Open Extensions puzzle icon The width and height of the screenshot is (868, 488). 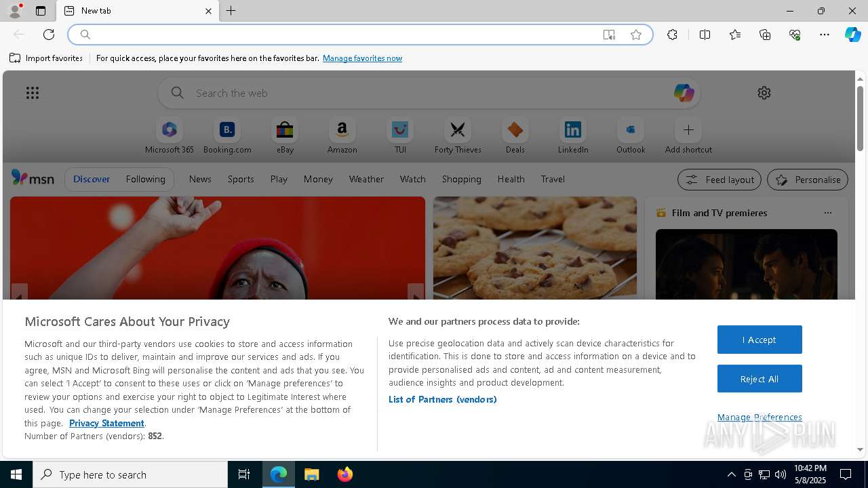[672, 35]
